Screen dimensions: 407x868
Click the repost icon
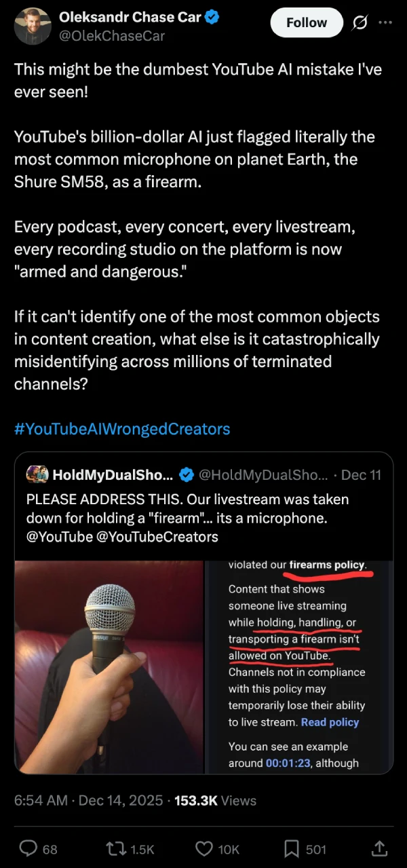(x=117, y=848)
